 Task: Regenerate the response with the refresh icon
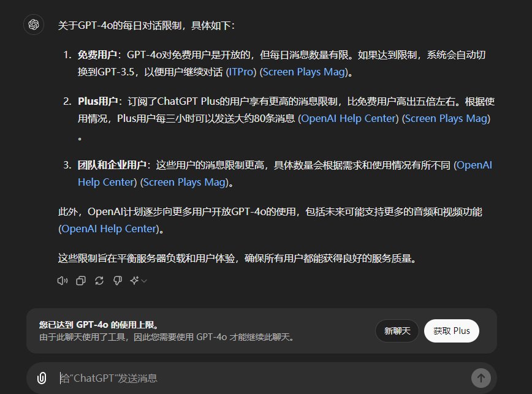(99, 281)
